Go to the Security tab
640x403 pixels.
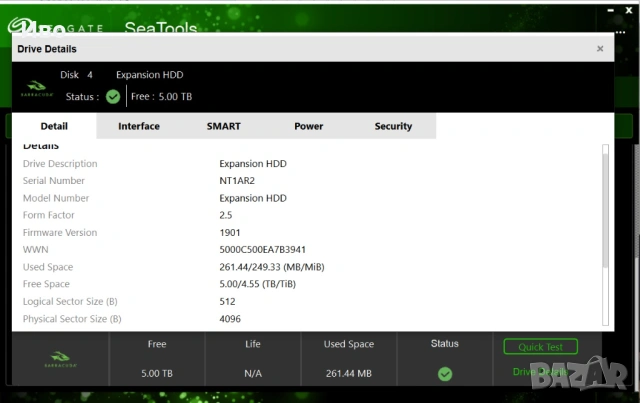(393, 126)
